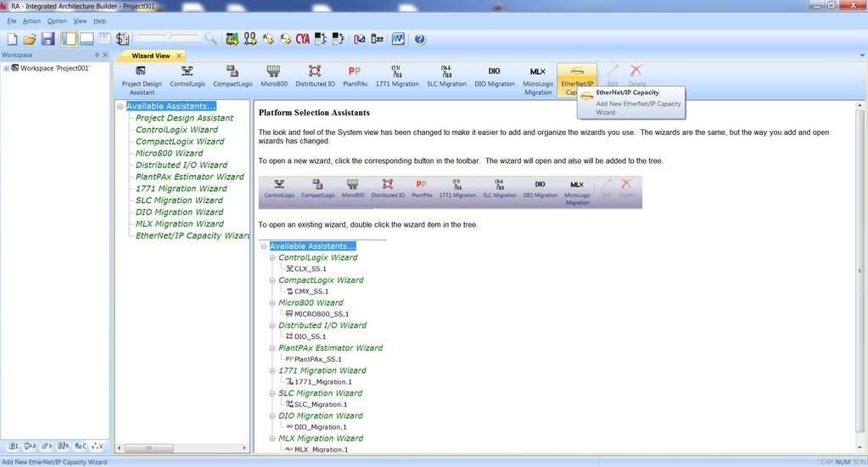Add a Micro800 wizard from the toolbar
868x467 pixels.
pyautogui.click(x=274, y=76)
